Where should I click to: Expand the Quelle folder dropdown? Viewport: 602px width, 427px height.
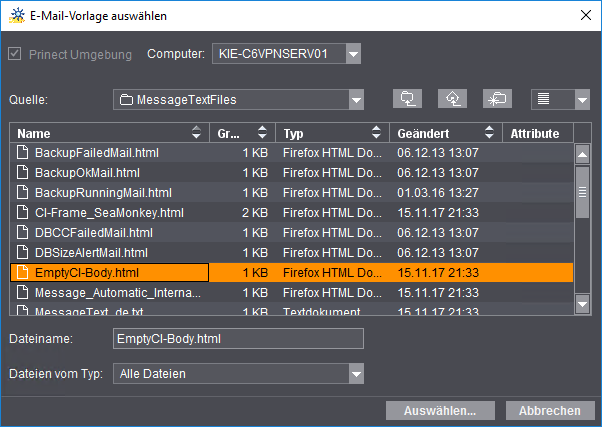point(356,99)
